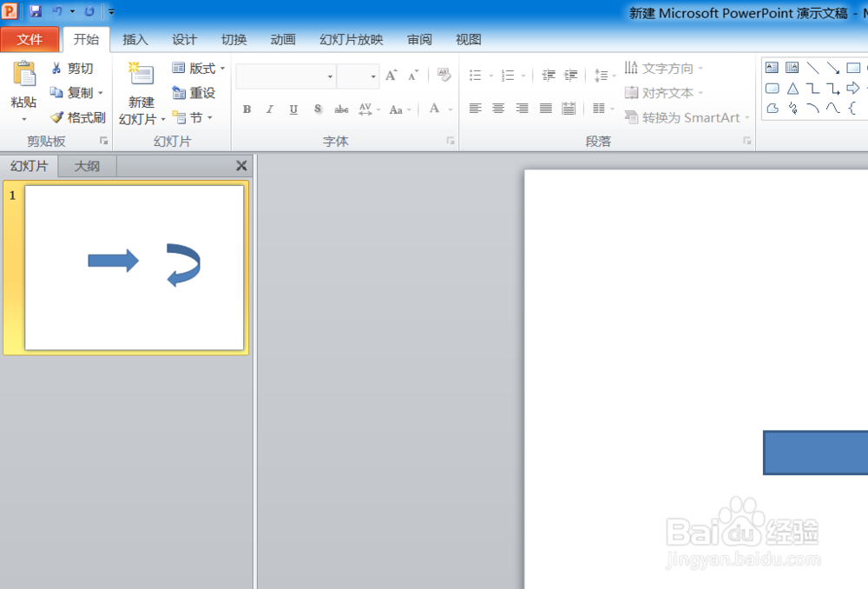Open the 剪贴板 clipboard dialog launcher
The height and width of the screenshot is (589, 868).
[103, 142]
